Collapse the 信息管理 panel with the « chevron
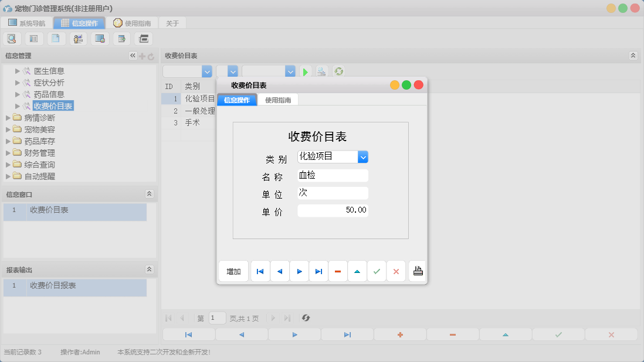 tap(133, 56)
